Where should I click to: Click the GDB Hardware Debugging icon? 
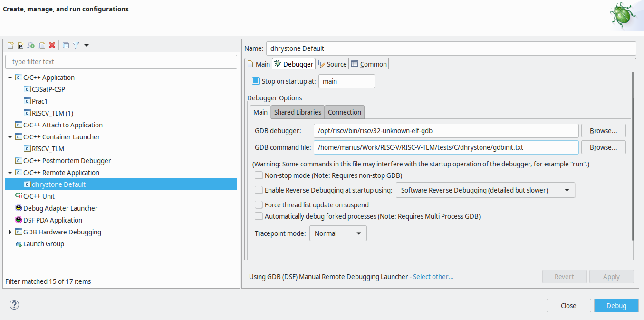coord(19,232)
